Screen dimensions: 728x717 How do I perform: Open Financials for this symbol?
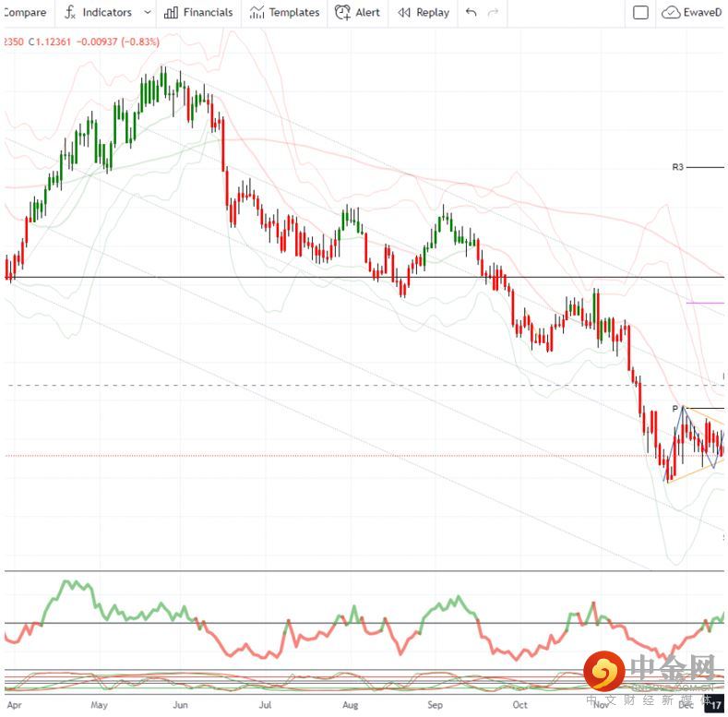(208, 13)
